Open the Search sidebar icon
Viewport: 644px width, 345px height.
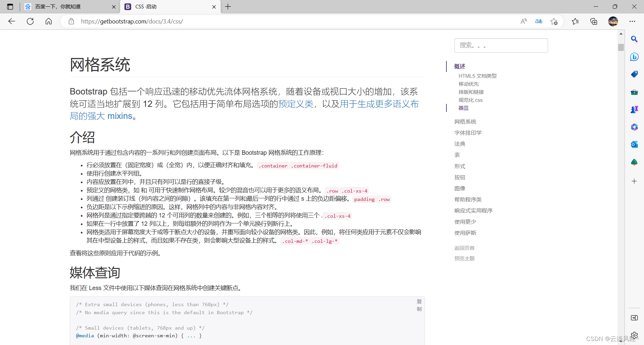pyautogui.click(x=634, y=39)
